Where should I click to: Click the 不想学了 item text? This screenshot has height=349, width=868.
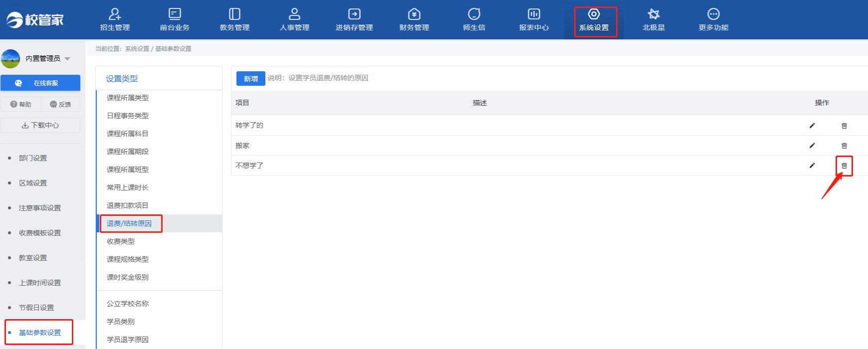pos(249,166)
